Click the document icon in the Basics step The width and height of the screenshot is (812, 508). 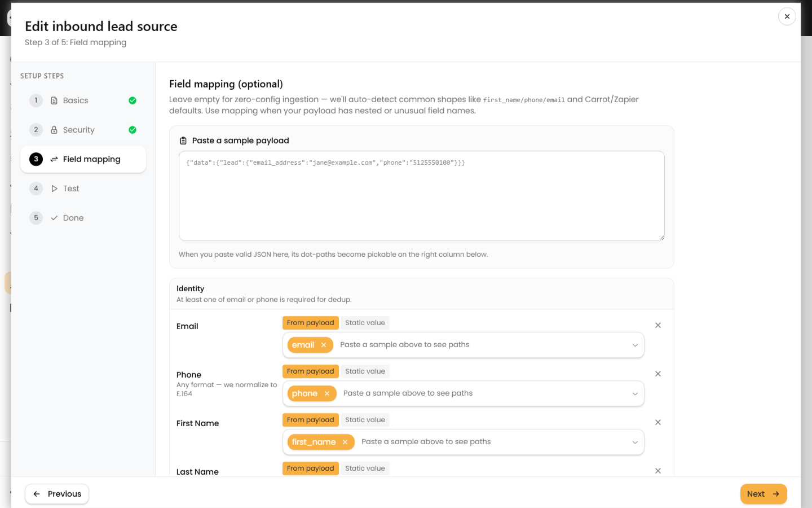(54, 100)
